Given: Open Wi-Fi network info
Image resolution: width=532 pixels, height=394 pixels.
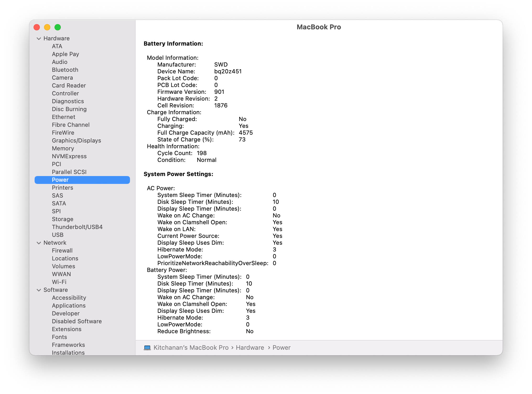Looking at the screenshot, I should pyautogui.click(x=59, y=282).
